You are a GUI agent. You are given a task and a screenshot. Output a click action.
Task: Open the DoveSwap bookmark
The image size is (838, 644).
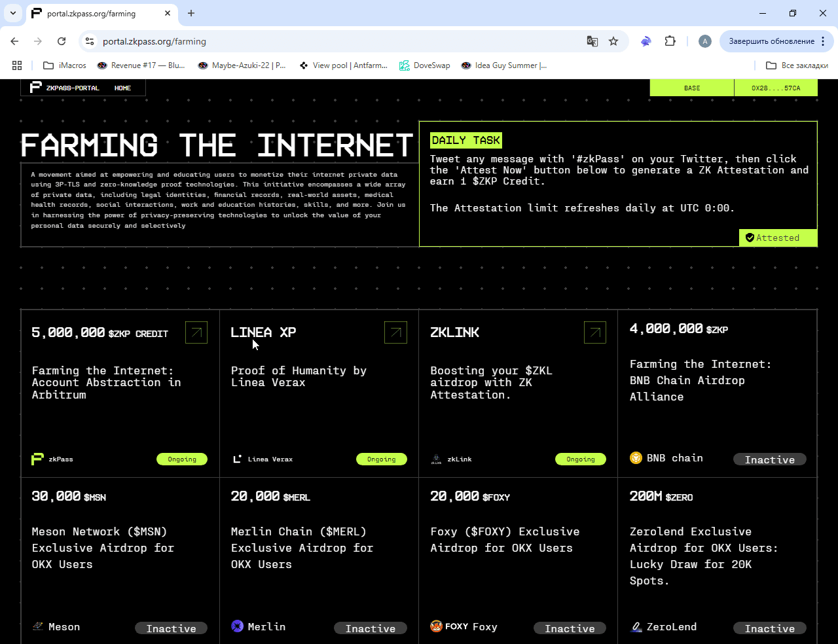(425, 65)
